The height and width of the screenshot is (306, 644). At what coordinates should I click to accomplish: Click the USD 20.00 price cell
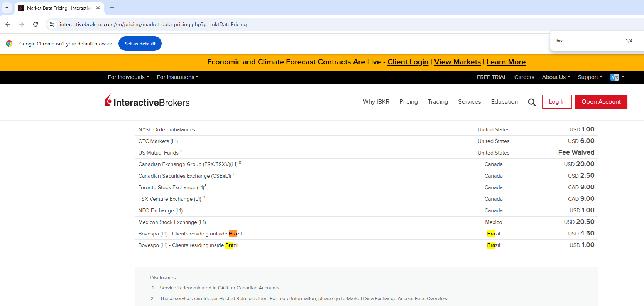tap(579, 164)
